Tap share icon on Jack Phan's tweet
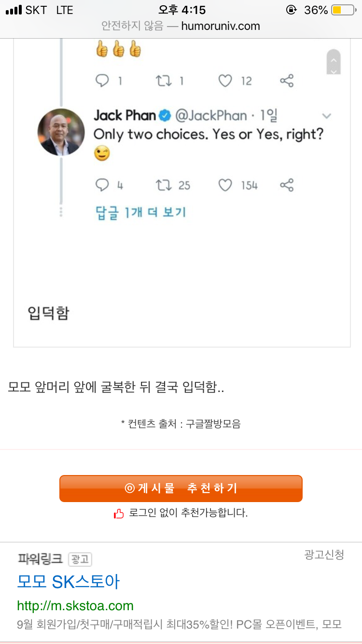 point(287,185)
